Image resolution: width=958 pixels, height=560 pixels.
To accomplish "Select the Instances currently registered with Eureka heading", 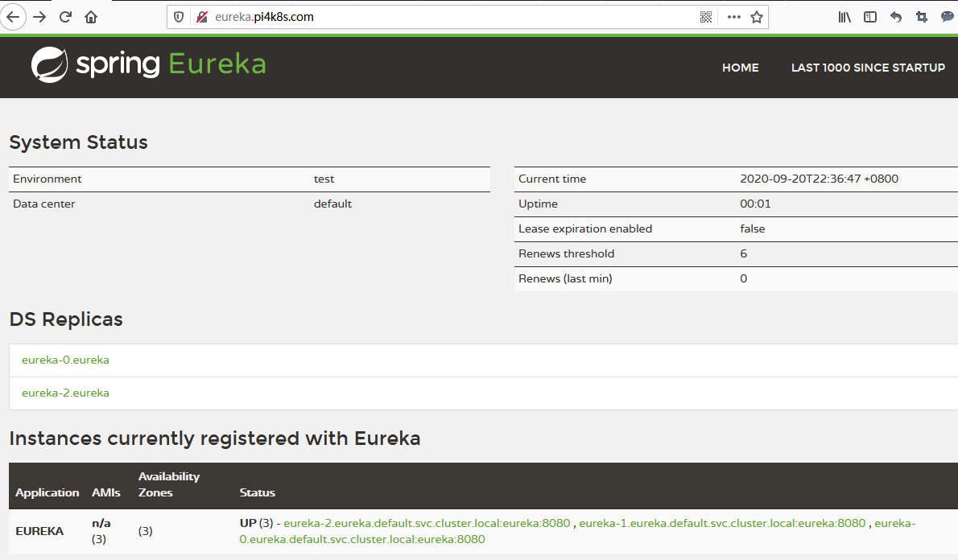I will 214,439.
